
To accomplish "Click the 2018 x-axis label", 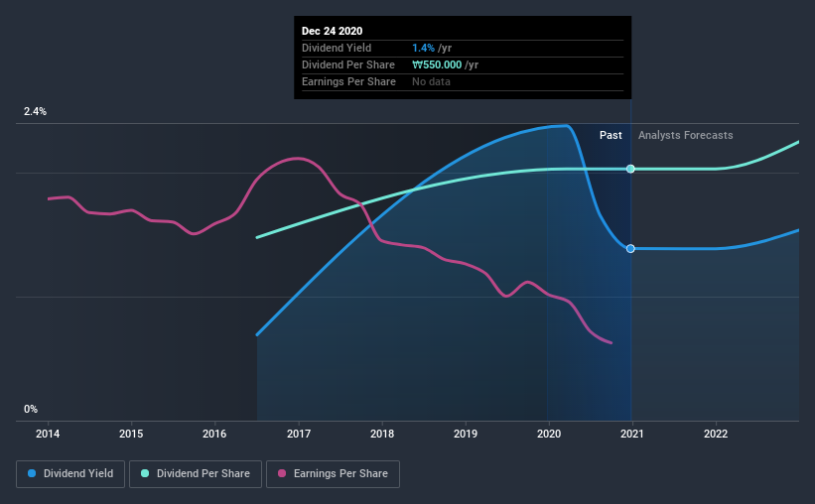I will 382,434.
